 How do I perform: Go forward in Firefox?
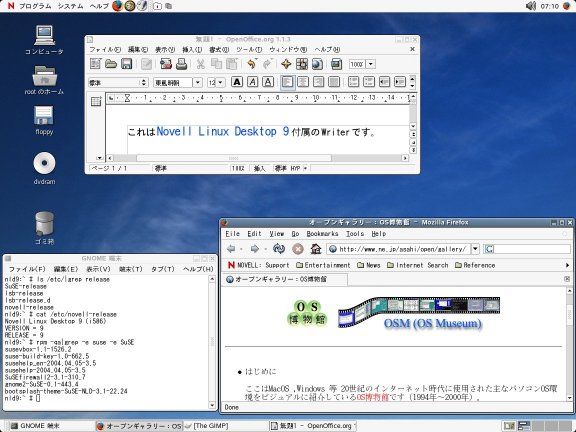point(255,249)
